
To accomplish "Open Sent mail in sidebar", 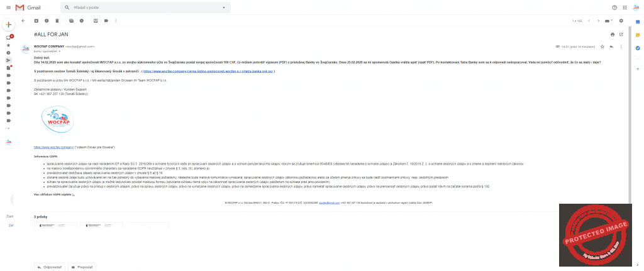I will tap(8, 60).
